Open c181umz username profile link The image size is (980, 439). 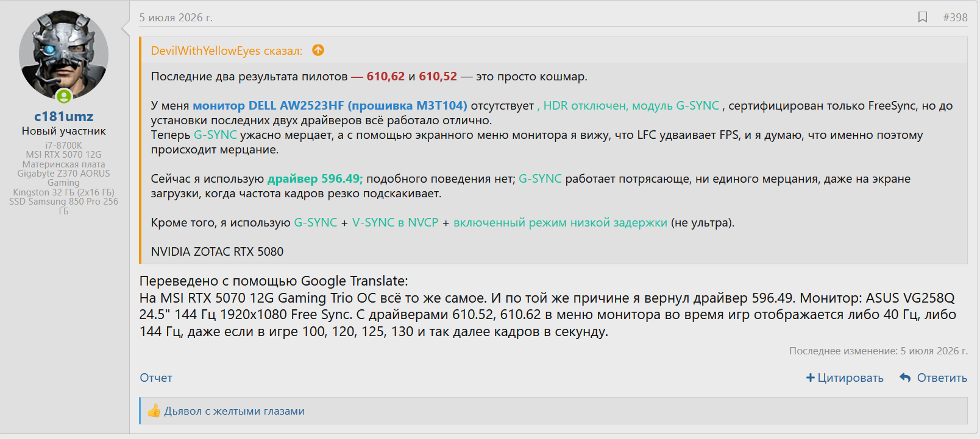(x=64, y=116)
